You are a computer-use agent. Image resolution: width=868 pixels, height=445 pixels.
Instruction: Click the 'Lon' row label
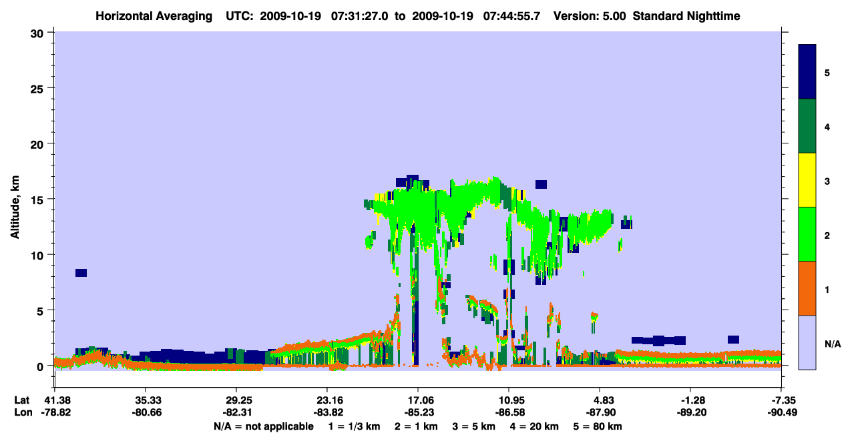click(x=23, y=413)
